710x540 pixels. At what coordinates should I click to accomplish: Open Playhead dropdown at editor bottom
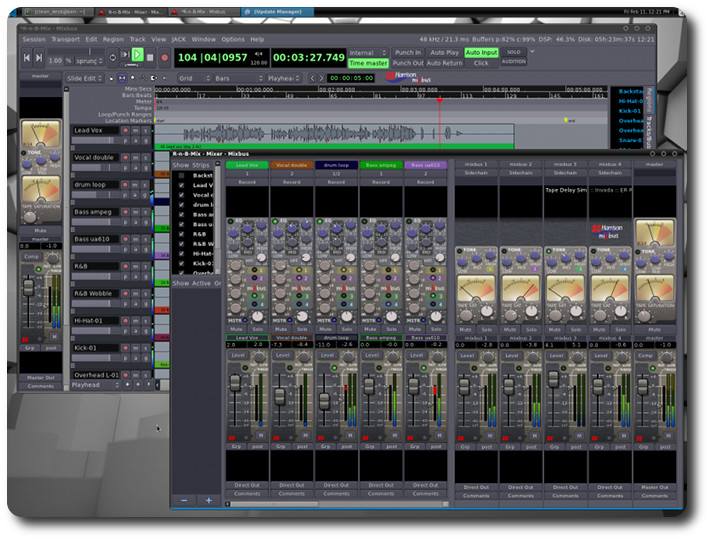point(96,385)
